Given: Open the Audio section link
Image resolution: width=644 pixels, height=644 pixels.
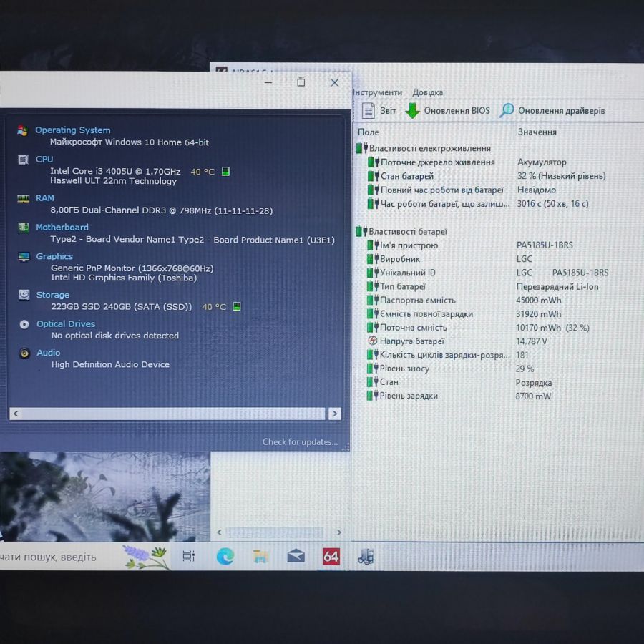Looking at the screenshot, I should pos(48,353).
